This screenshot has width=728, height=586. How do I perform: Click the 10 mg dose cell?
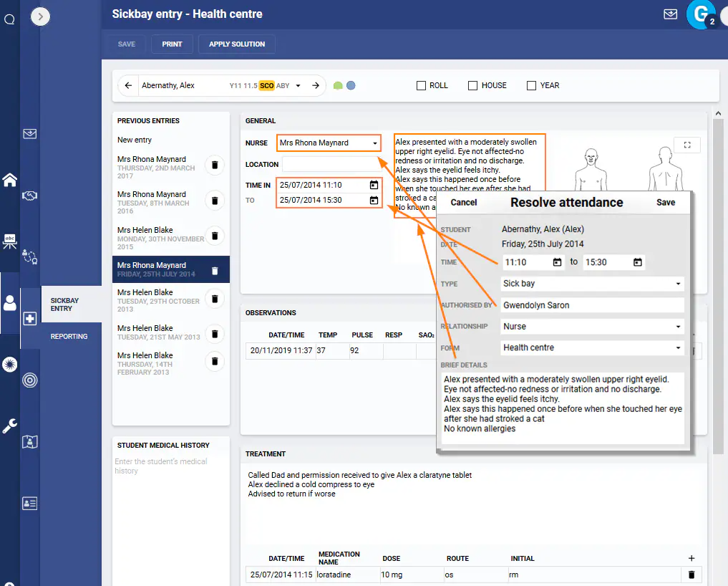[x=412, y=575]
